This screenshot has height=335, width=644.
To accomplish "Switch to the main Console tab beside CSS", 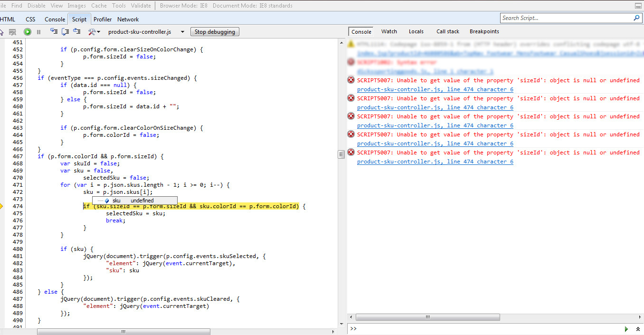I will coord(55,19).
